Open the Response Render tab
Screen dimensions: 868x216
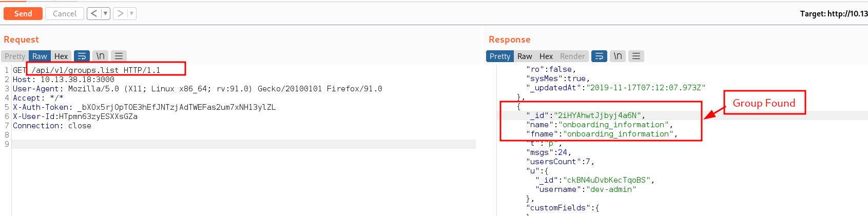point(572,56)
